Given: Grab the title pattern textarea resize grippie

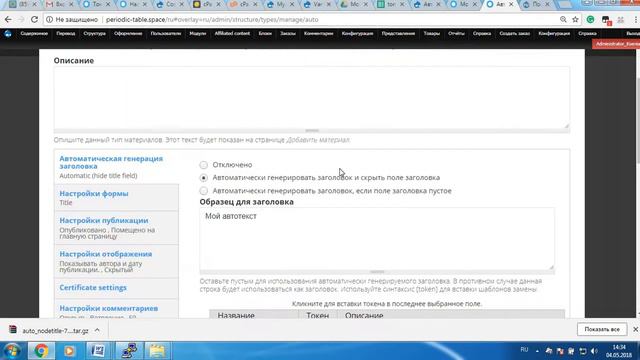Looking at the screenshot, I should click(x=377, y=272).
